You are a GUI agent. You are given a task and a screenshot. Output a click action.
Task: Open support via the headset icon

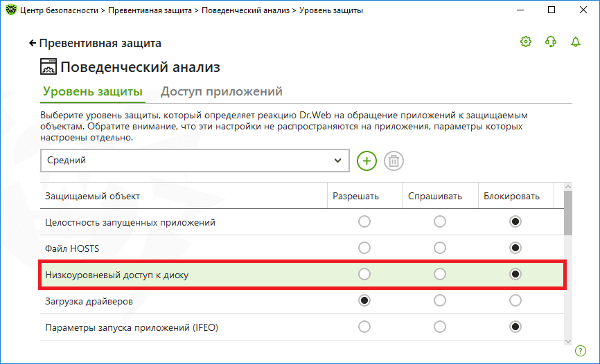(551, 42)
